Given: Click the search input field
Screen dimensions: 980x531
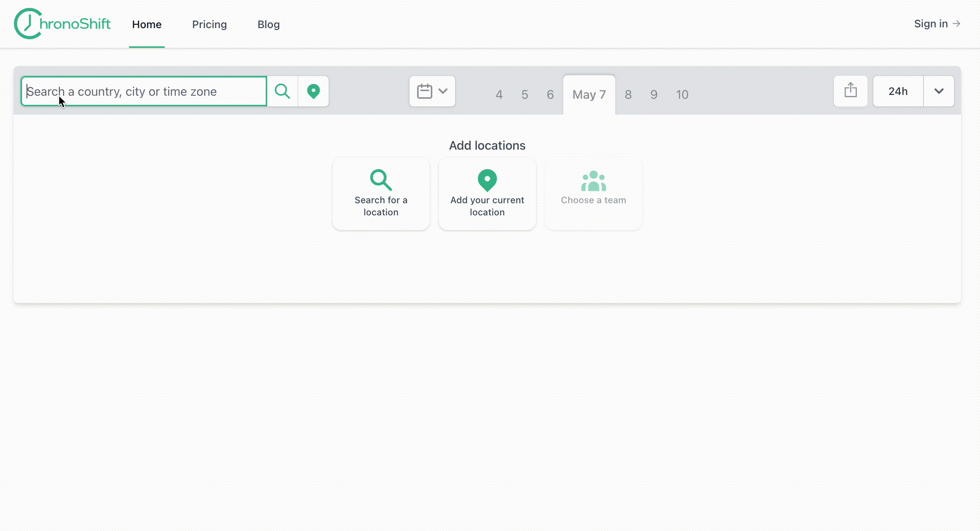Looking at the screenshot, I should click(x=144, y=92).
